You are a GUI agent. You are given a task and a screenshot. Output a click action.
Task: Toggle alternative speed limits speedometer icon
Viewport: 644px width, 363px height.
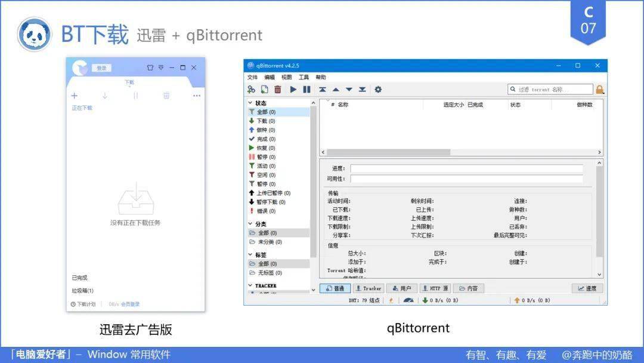click(408, 300)
